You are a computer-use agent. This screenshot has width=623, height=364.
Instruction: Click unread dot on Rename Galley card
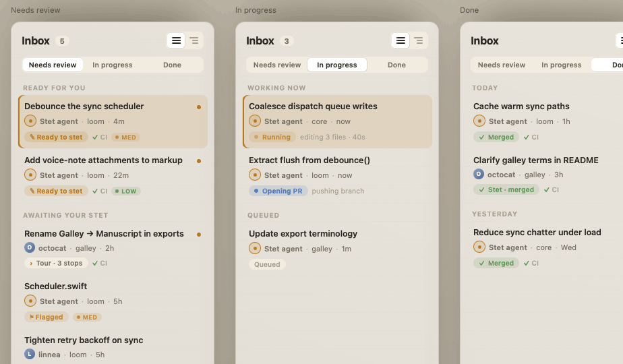(199, 235)
